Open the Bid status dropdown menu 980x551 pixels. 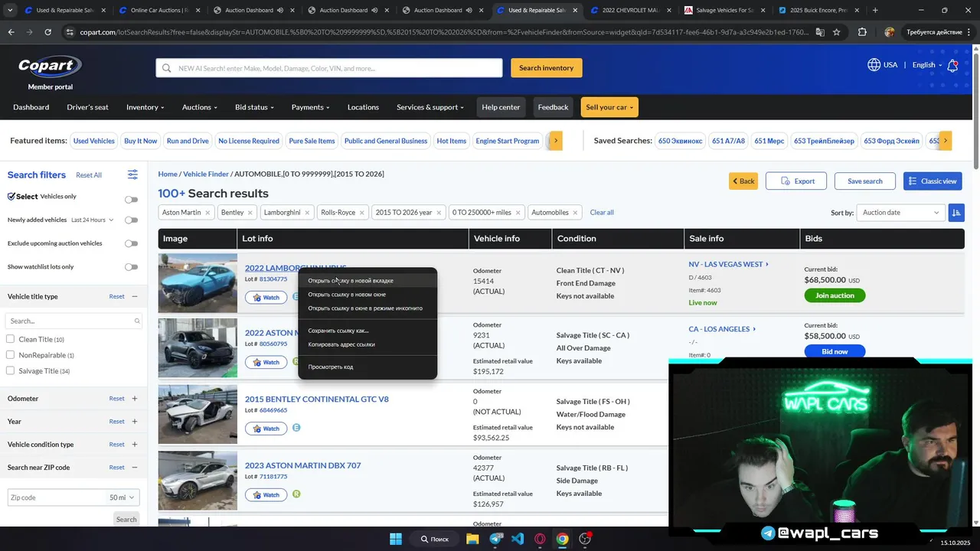coord(254,107)
